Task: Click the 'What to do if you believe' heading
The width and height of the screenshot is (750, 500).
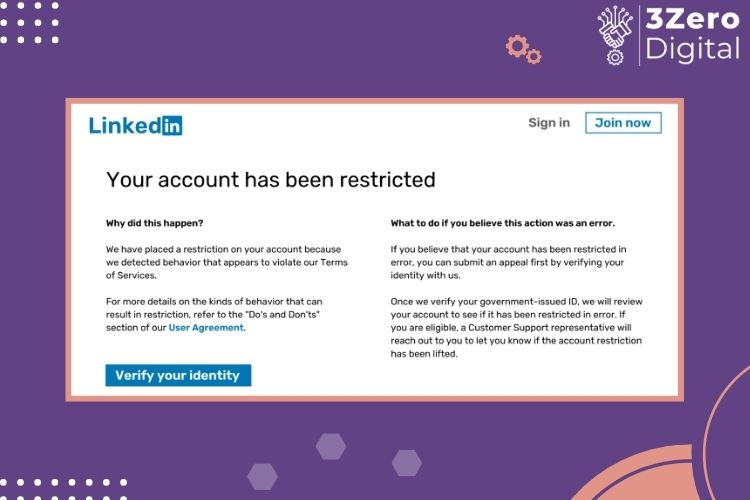Action: (x=503, y=223)
